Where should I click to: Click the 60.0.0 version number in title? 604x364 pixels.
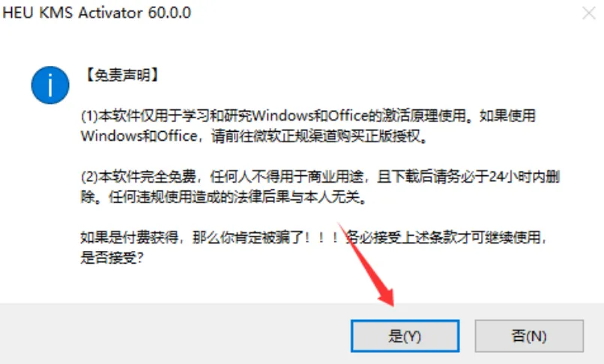(169, 13)
